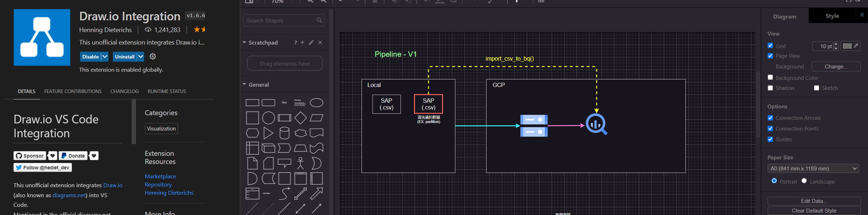The height and width of the screenshot is (215, 868).
Task: Click the GitHub Sponsor badge
Action: tap(30, 155)
